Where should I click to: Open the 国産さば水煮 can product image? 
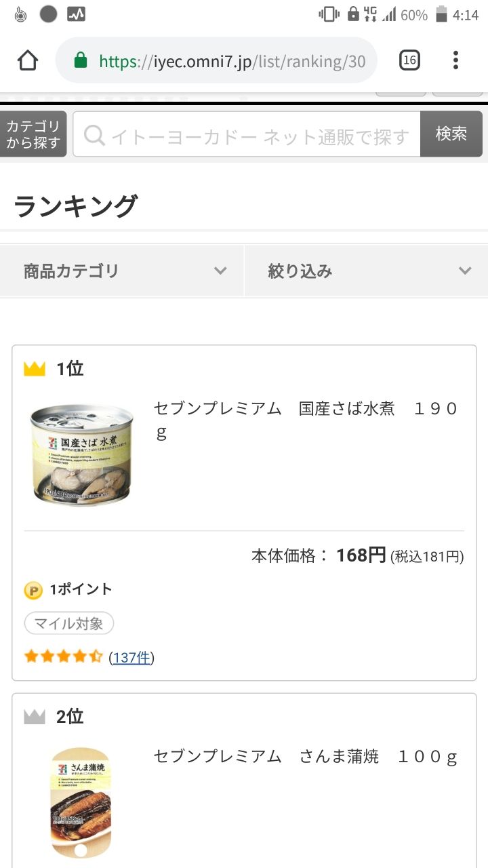point(82,454)
